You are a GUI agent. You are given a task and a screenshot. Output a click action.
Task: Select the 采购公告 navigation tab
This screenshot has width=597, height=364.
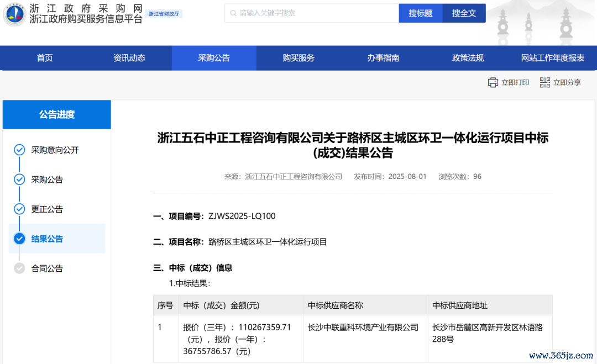pyautogui.click(x=214, y=58)
